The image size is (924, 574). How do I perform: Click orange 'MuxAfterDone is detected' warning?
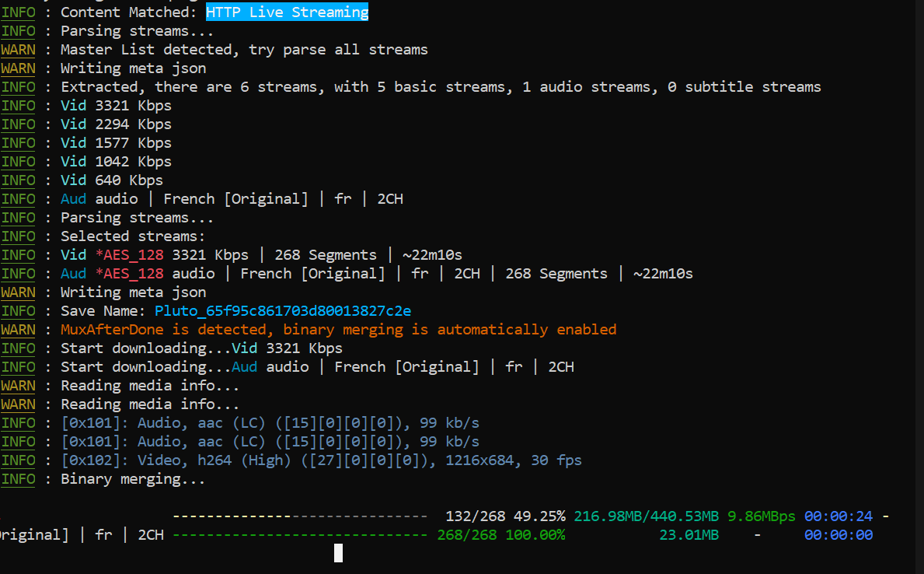coord(338,329)
